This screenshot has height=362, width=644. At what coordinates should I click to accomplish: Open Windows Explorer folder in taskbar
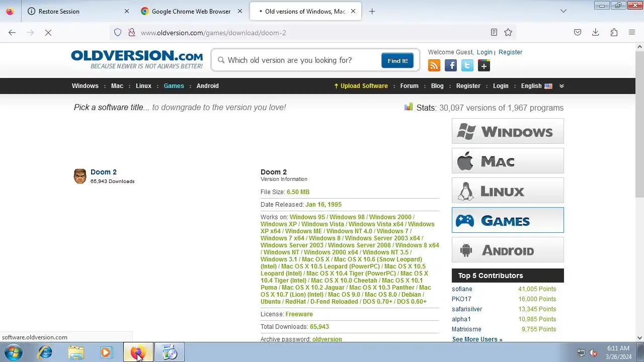[76, 352]
